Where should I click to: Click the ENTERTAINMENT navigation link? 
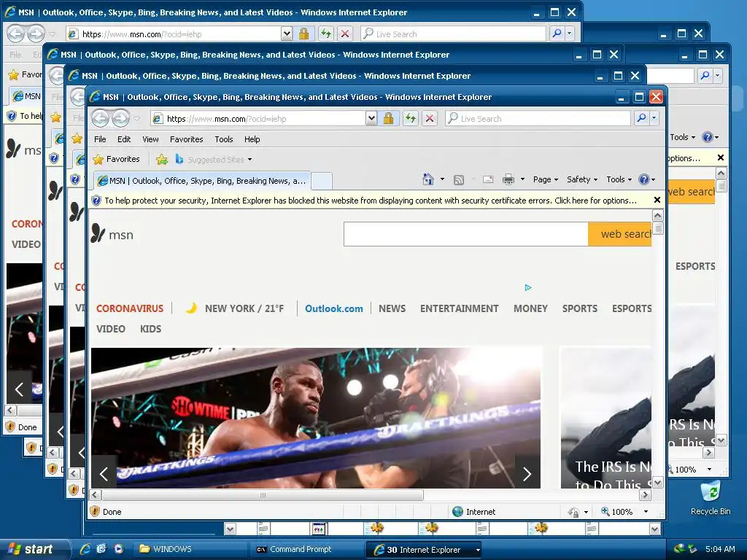(460, 308)
